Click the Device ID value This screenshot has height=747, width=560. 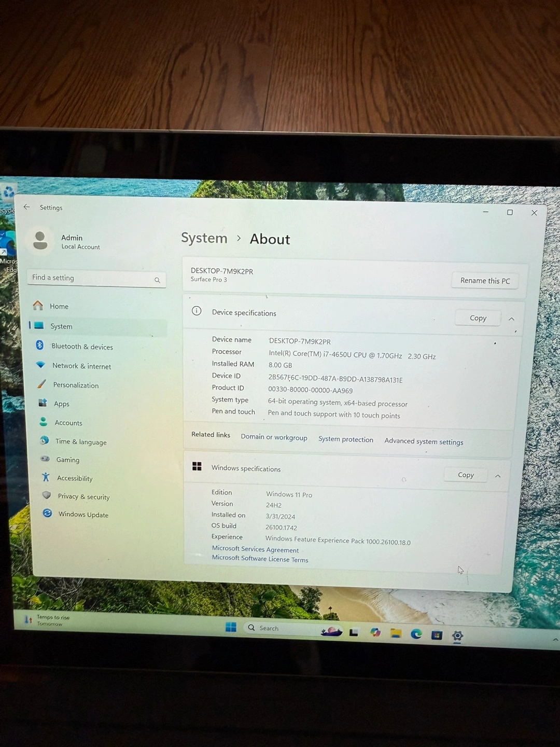(x=335, y=379)
